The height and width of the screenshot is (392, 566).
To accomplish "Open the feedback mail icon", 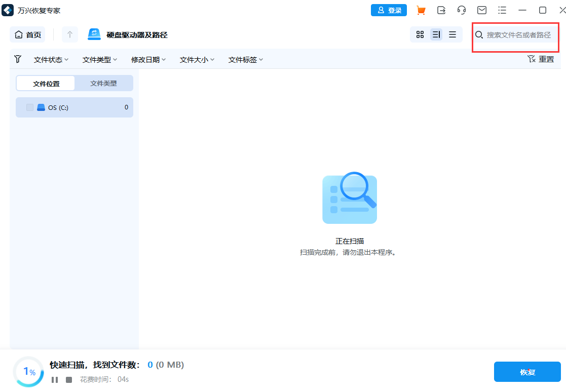I will click(x=481, y=10).
